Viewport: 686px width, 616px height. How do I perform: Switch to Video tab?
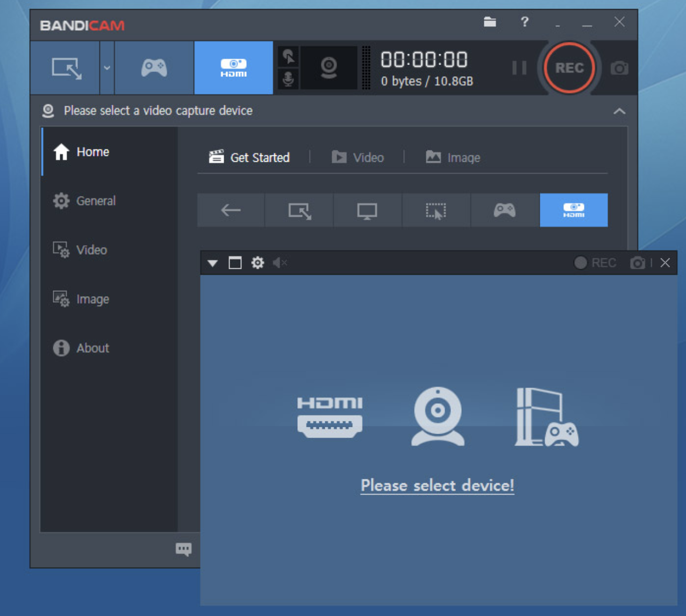point(358,157)
